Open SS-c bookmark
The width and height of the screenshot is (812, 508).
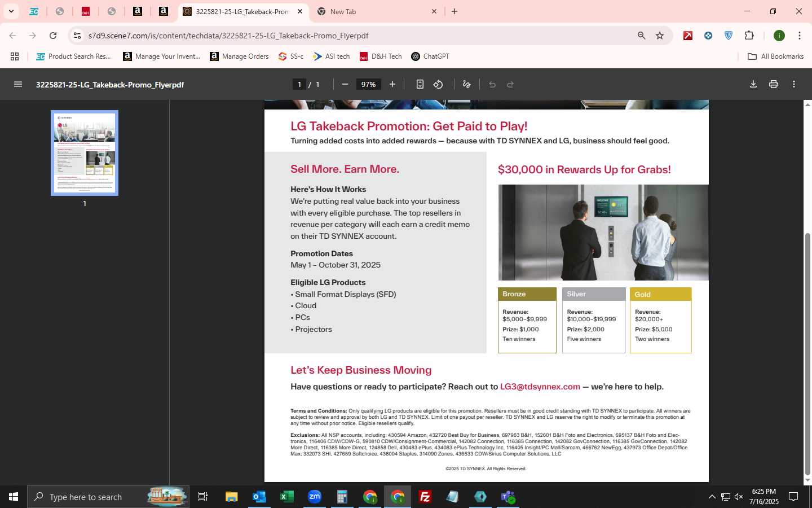click(x=291, y=56)
